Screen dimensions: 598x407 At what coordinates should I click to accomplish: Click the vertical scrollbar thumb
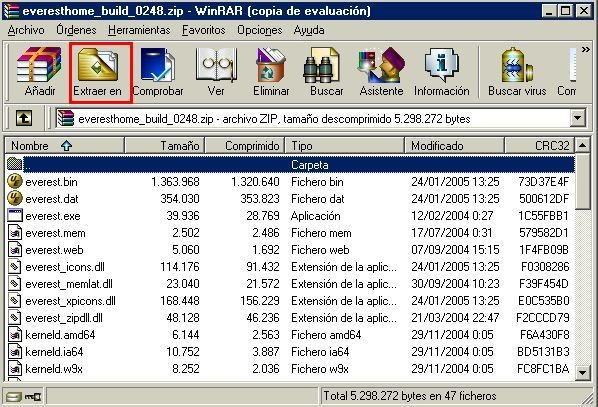coord(582,181)
